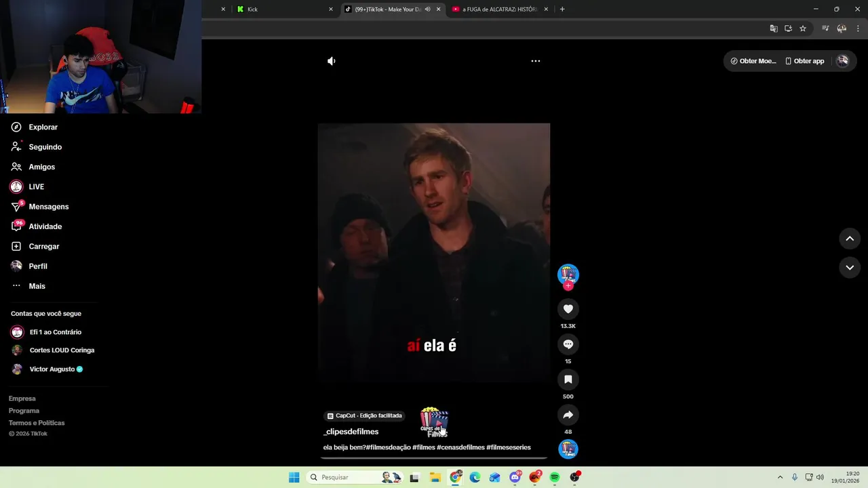
Task: Open the Chrome profile avatar
Action: point(842,28)
